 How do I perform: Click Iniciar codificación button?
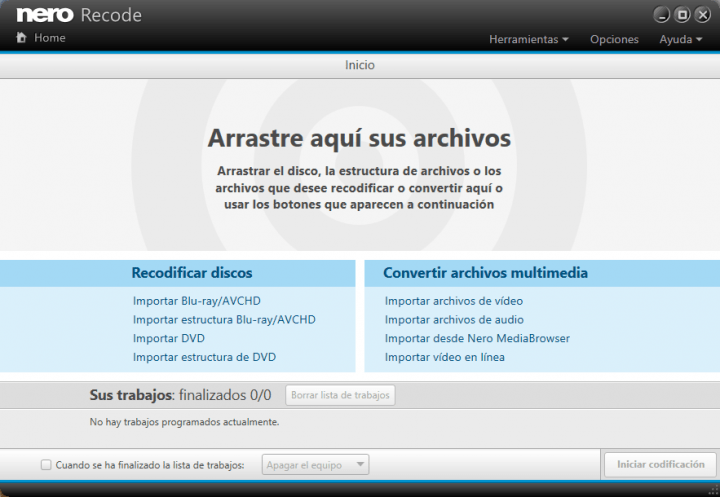660,464
